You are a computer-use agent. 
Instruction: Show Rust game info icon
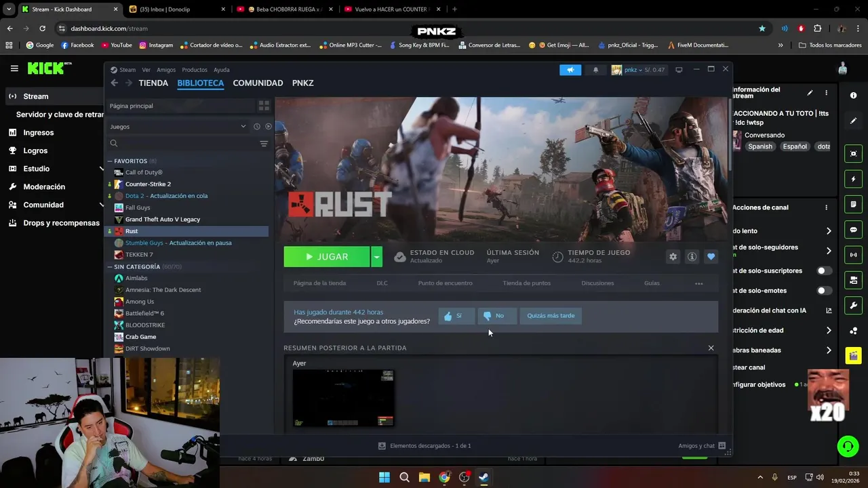coord(692,257)
